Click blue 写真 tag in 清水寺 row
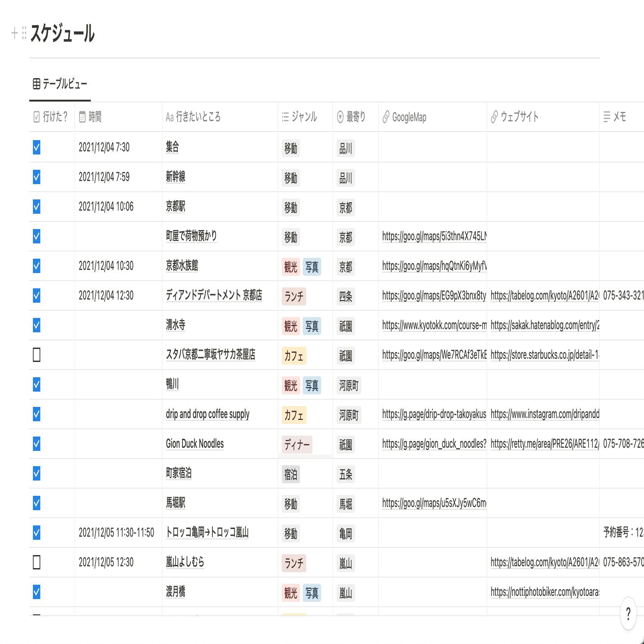 (x=312, y=326)
